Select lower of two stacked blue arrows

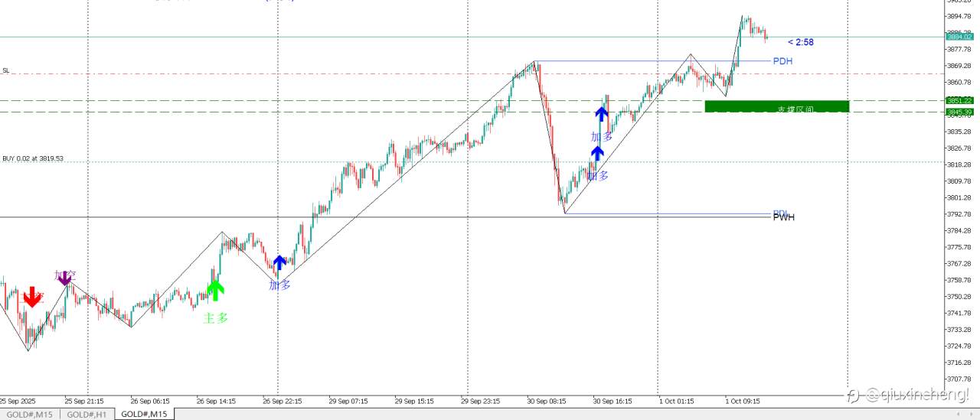point(597,153)
